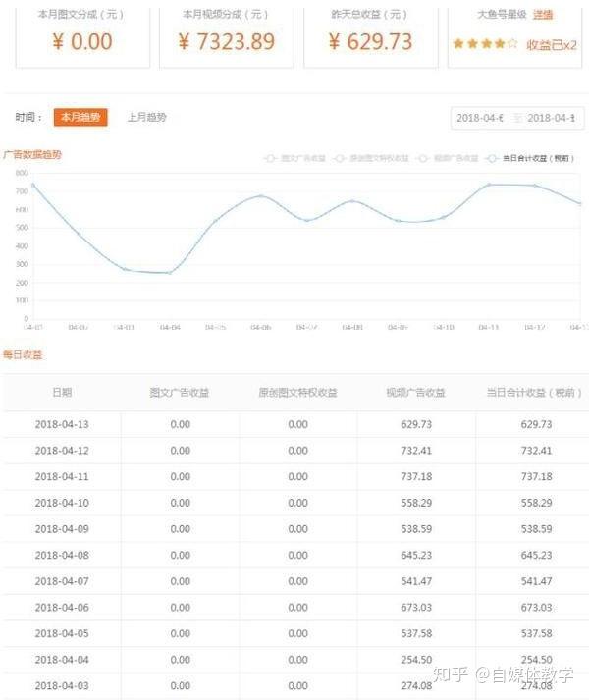Viewport: 589px width, 700px height.
Task: Click the 每日收益 section heading
Action: pos(23,355)
